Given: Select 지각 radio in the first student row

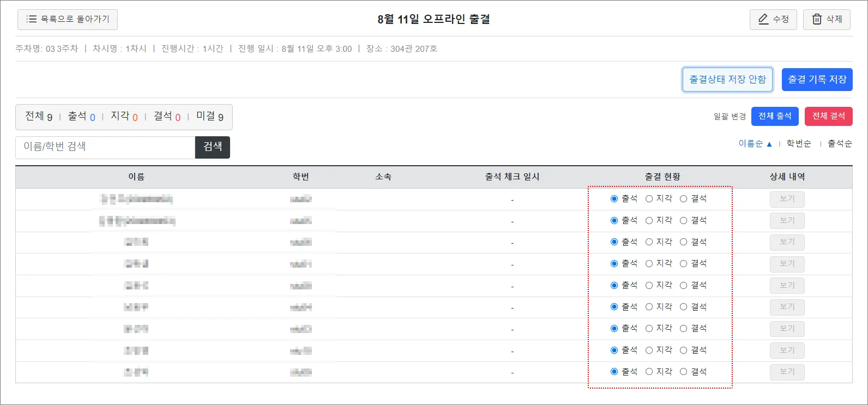Looking at the screenshot, I should [649, 199].
